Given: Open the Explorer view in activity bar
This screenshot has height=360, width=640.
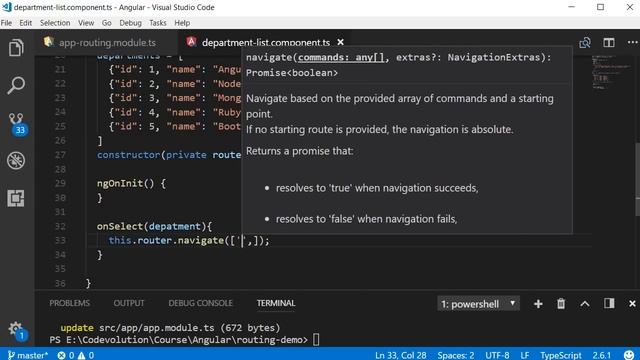Looking at the screenshot, I should click(x=16, y=48).
